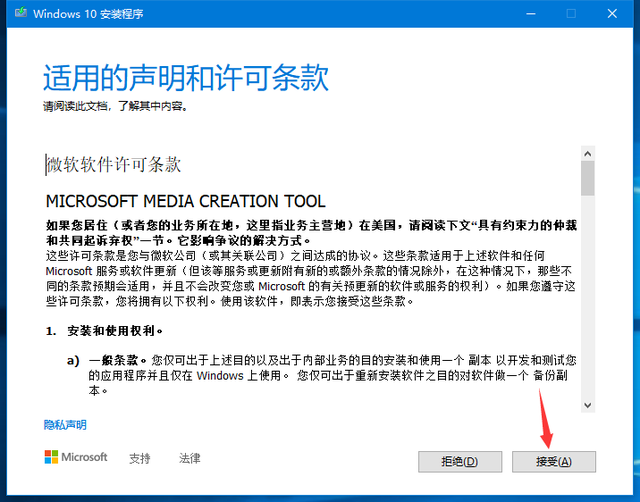Accept the license terms with 接受(A)

tap(553, 462)
